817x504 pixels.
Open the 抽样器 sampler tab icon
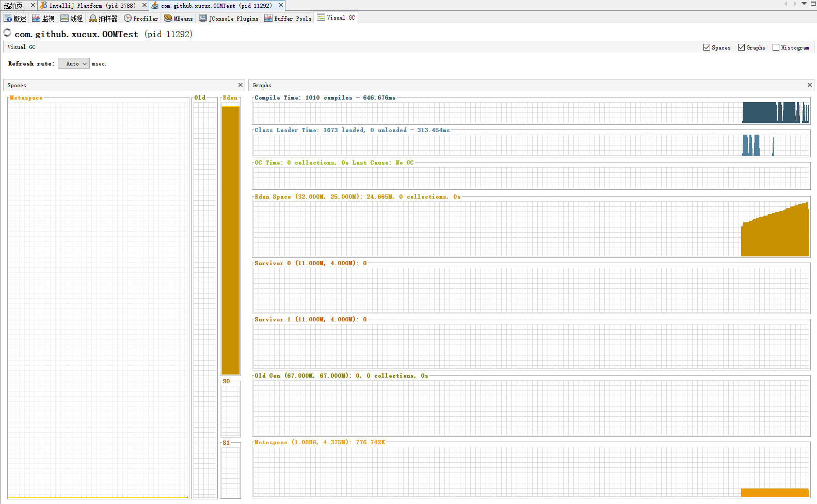click(x=93, y=19)
